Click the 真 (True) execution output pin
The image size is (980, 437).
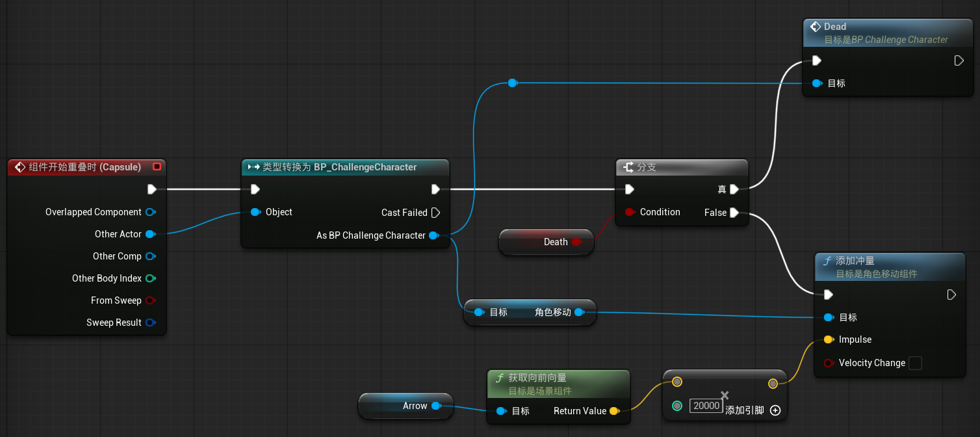click(734, 189)
